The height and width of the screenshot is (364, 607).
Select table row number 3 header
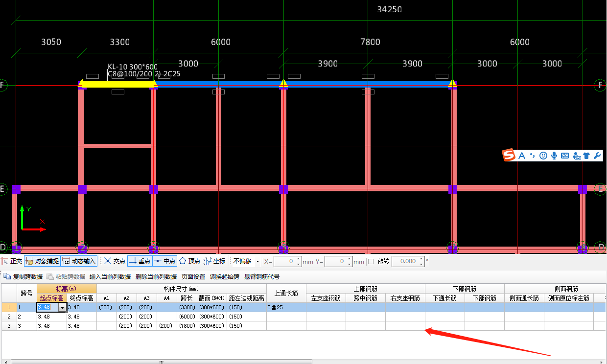9,326
